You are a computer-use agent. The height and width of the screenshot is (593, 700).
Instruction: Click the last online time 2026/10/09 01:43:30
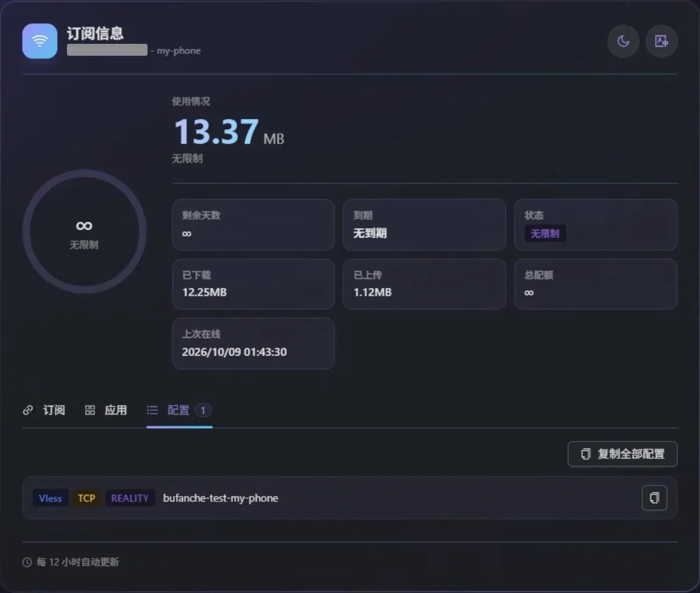pyautogui.click(x=234, y=352)
